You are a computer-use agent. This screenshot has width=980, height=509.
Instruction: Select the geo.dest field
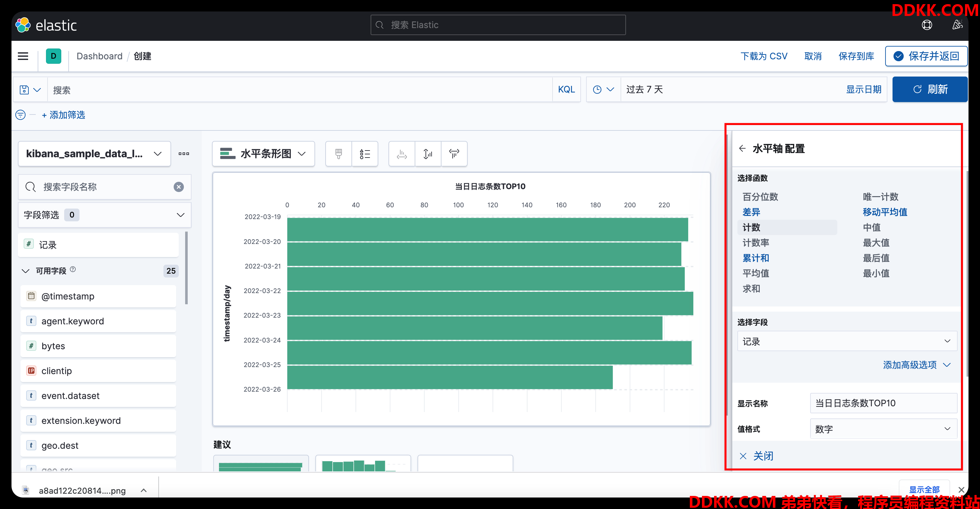(98, 446)
